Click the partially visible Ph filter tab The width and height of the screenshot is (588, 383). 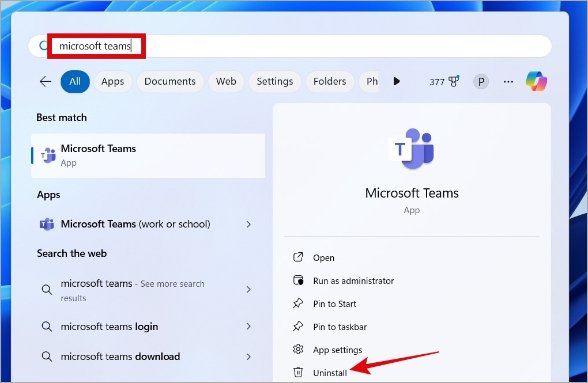tap(368, 81)
